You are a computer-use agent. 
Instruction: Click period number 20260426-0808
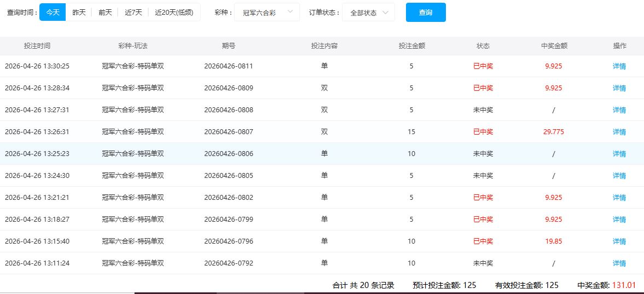tap(229, 110)
